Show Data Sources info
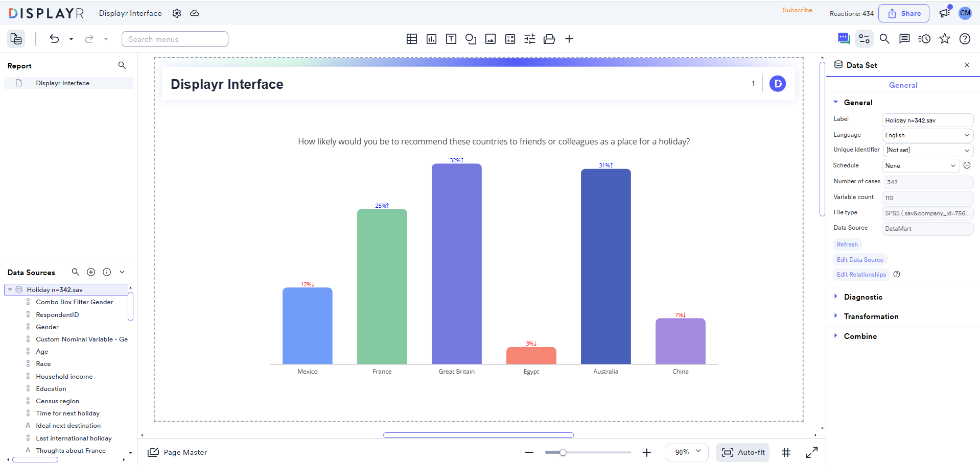The image size is (980, 466). [107, 272]
